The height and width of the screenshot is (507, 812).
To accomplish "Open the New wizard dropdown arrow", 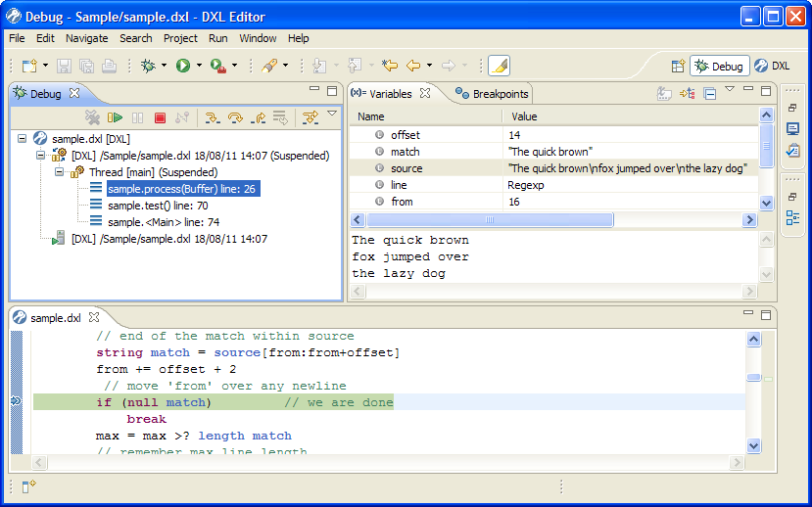I will [45, 66].
